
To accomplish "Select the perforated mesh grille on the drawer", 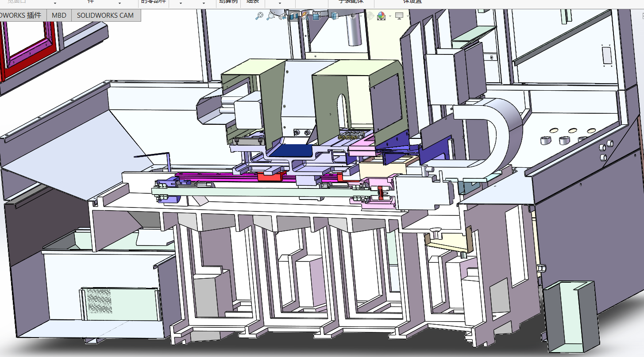I will pos(100,302).
